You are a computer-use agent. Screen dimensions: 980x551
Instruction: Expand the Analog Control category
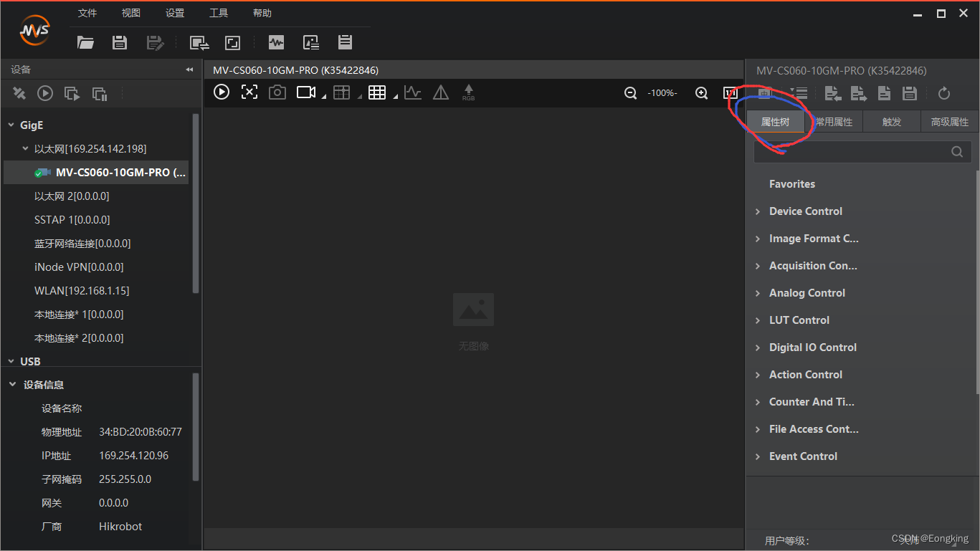click(758, 293)
